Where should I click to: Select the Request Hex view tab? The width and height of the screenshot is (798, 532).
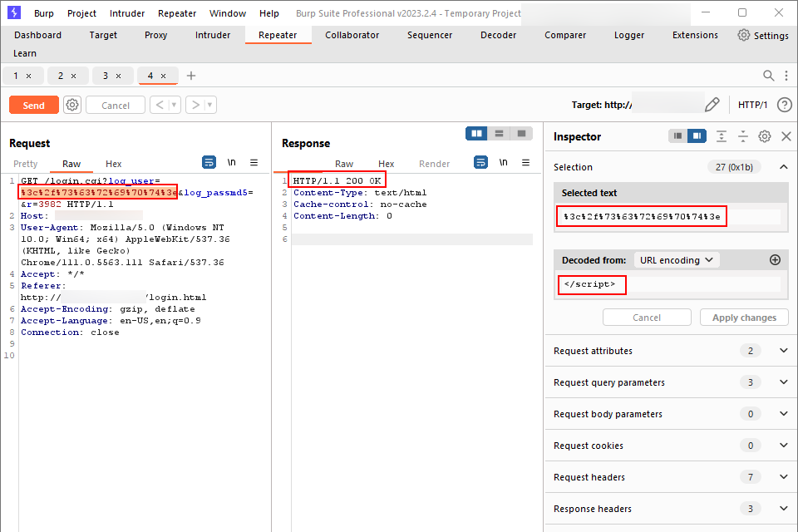point(114,164)
